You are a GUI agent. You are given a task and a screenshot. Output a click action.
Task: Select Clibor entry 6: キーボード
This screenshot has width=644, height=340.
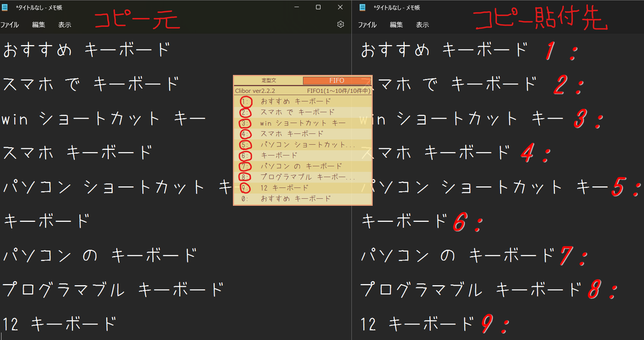click(x=303, y=155)
